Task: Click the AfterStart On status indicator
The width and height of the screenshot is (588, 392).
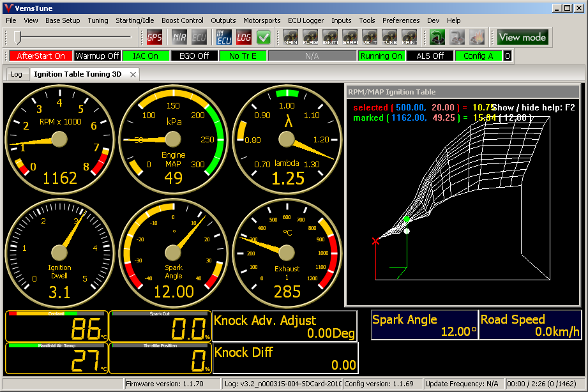Action: pos(41,56)
